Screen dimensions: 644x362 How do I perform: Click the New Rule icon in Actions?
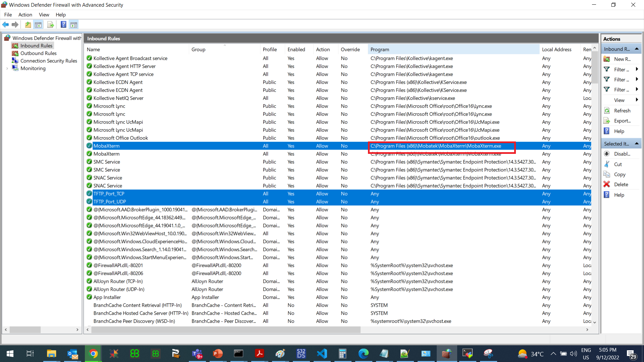pos(607,59)
